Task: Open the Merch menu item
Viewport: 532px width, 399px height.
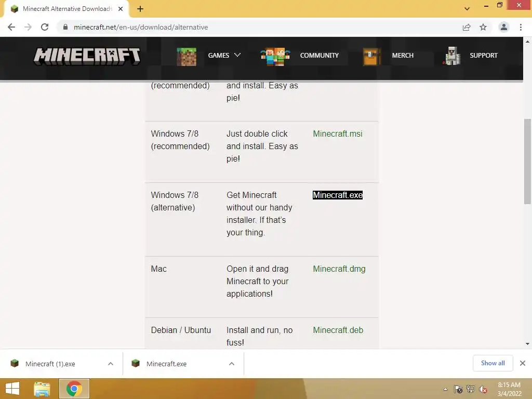Action: (x=403, y=55)
